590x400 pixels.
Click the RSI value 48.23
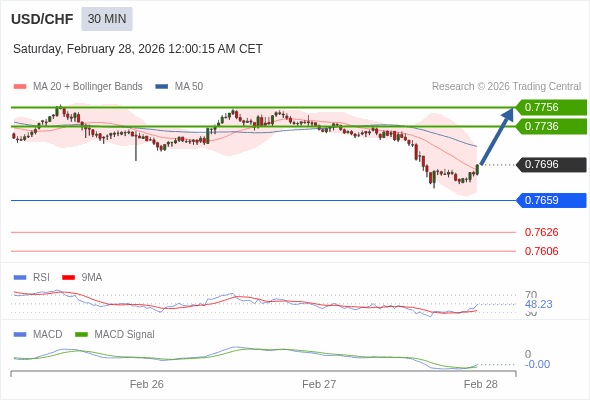pos(538,304)
